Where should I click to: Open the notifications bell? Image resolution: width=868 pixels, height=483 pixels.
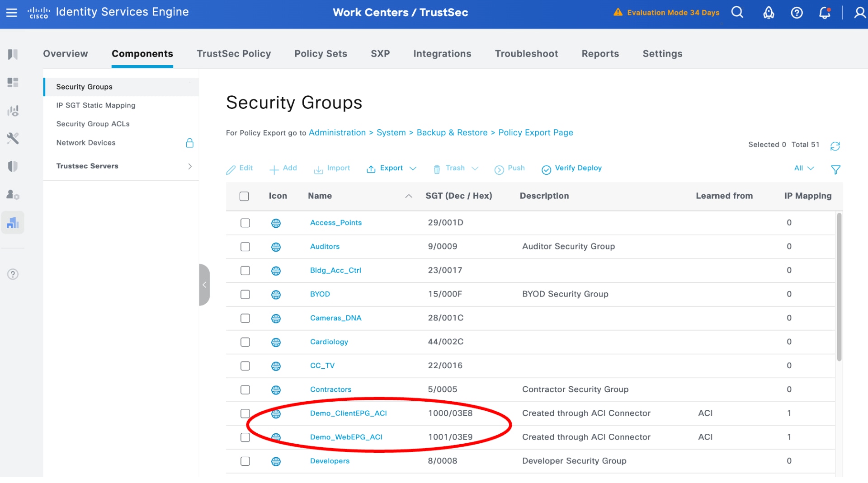[x=825, y=14]
